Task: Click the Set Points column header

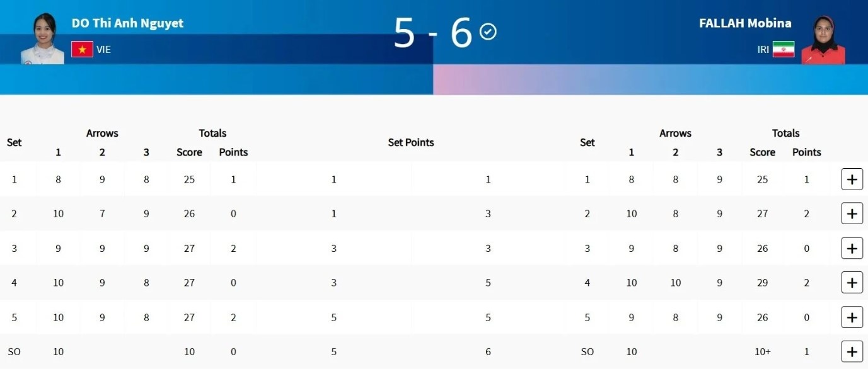Action: [x=411, y=142]
